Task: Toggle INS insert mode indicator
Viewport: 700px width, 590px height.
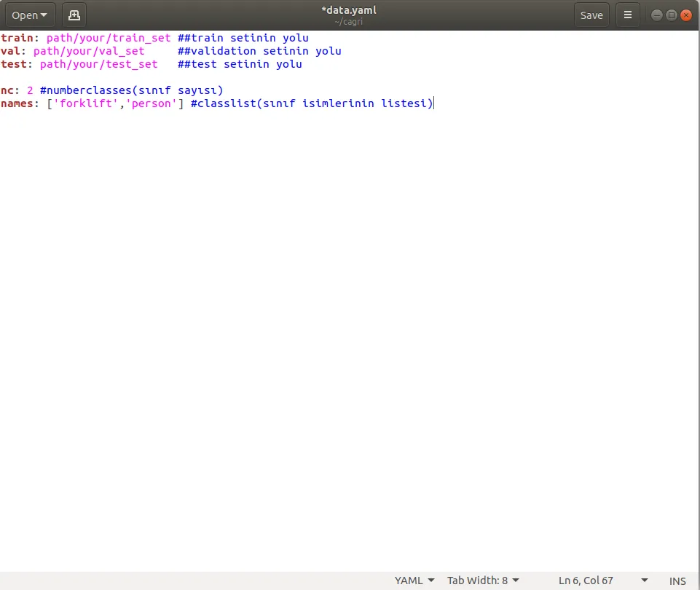Action: click(x=677, y=581)
